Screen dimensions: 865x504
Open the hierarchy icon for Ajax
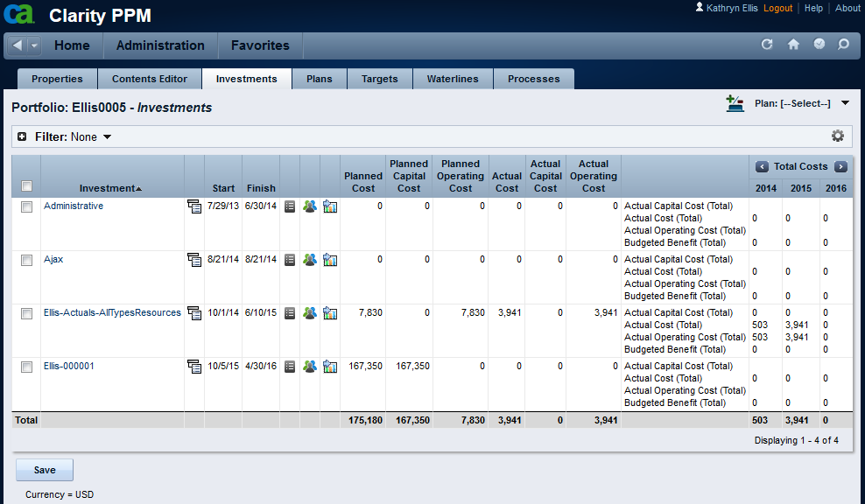[x=194, y=260]
